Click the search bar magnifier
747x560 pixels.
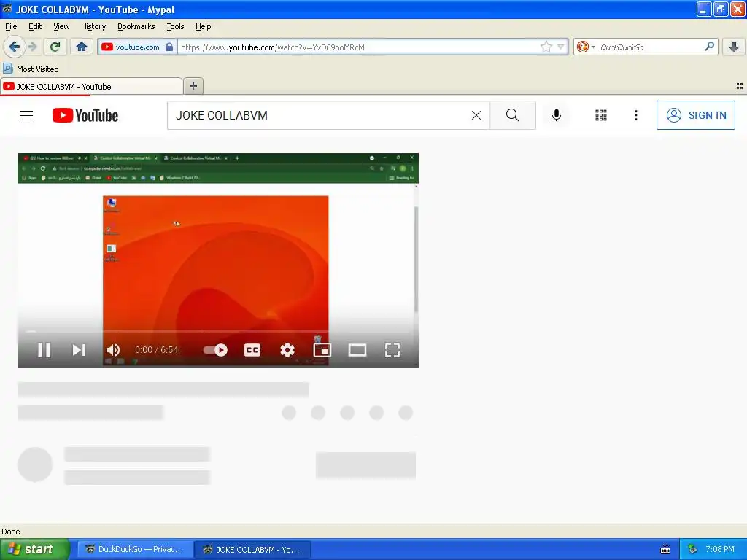click(x=709, y=47)
